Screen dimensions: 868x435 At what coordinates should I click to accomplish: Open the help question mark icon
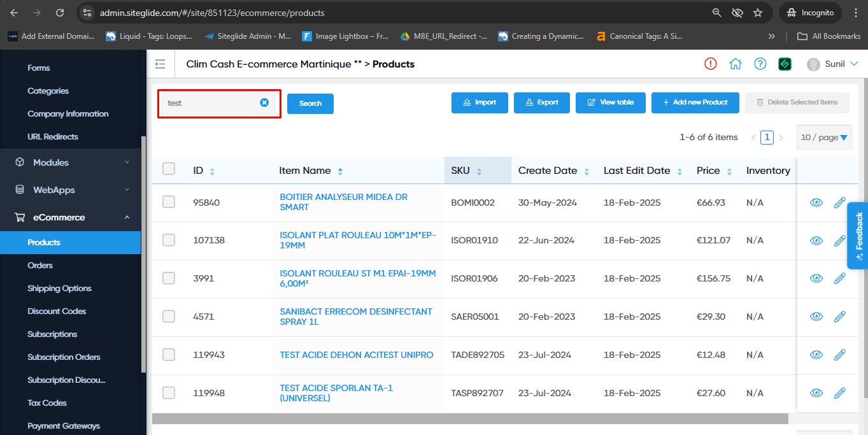pyautogui.click(x=760, y=64)
